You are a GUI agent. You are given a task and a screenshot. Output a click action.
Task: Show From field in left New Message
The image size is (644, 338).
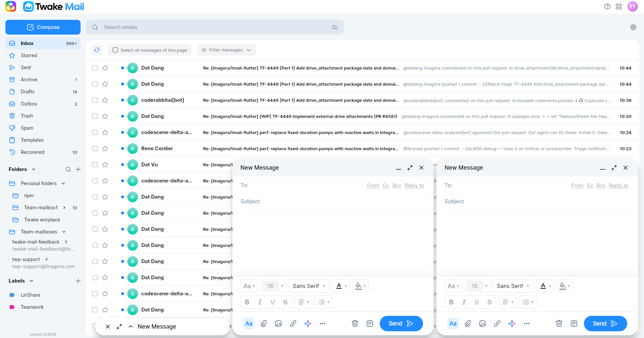(x=373, y=185)
